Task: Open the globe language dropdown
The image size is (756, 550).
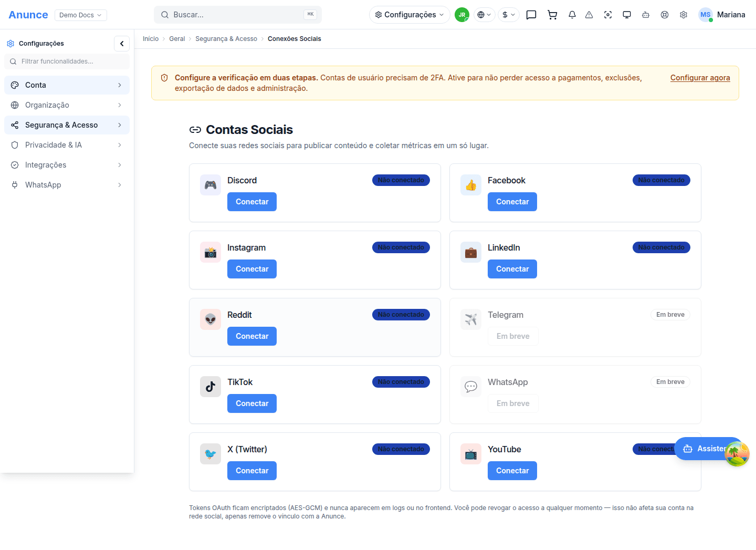Action: click(x=484, y=15)
